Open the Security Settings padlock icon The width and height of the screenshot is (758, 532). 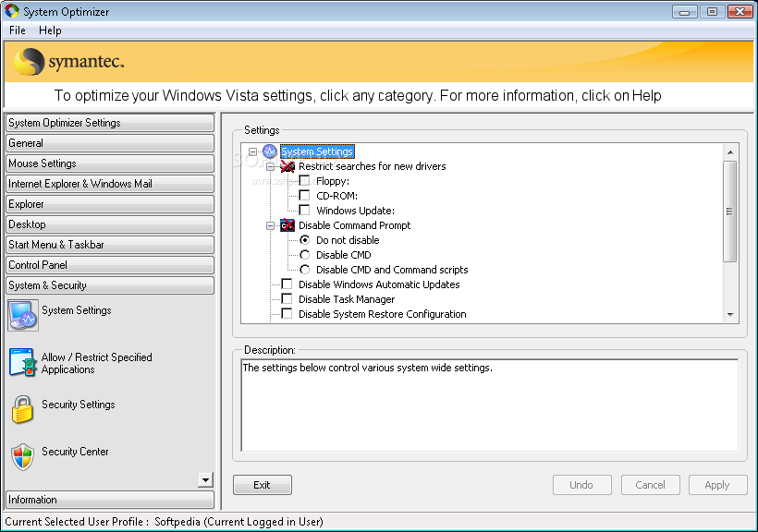point(22,409)
